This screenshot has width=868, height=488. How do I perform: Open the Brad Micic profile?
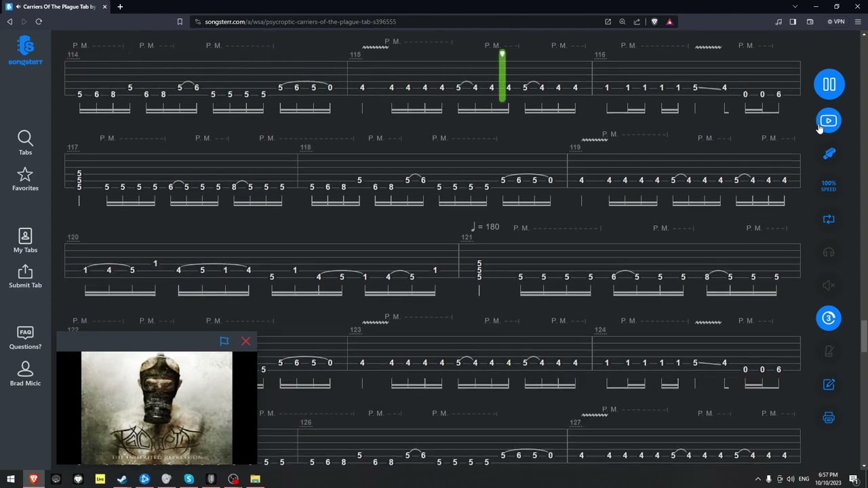pos(25,373)
